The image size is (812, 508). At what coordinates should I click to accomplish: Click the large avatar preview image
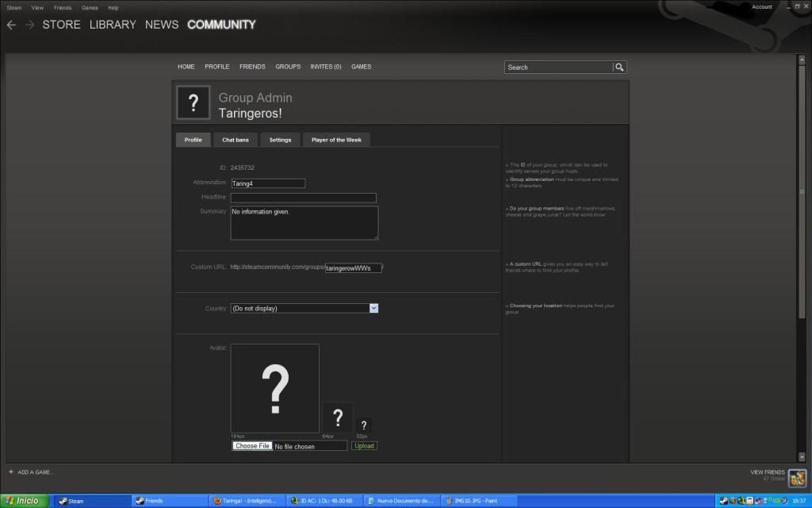[x=275, y=388]
